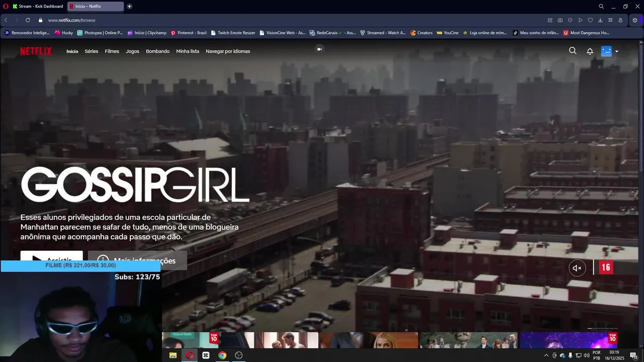Open the ad blocker shield icon
644x362 pixels.
(570, 20)
